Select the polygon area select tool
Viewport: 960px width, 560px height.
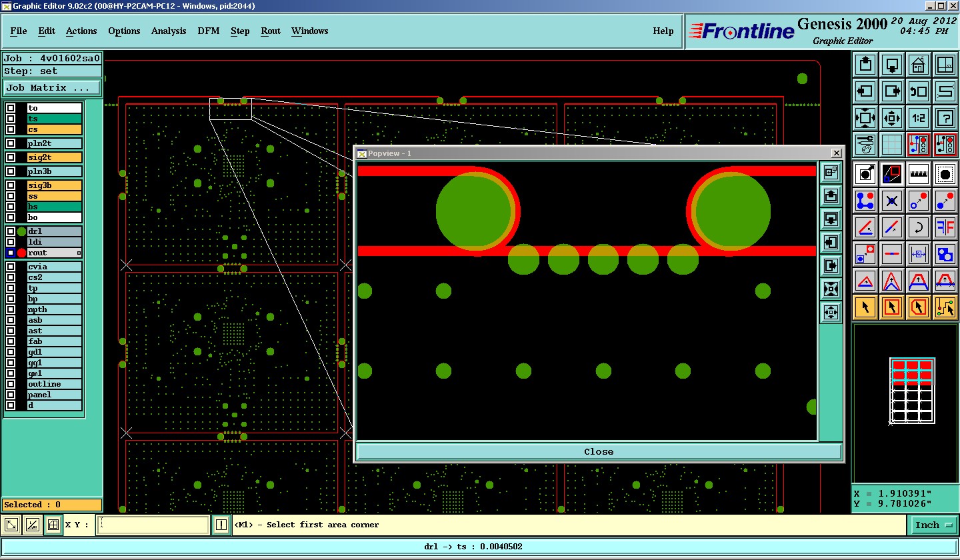pyautogui.click(x=919, y=307)
